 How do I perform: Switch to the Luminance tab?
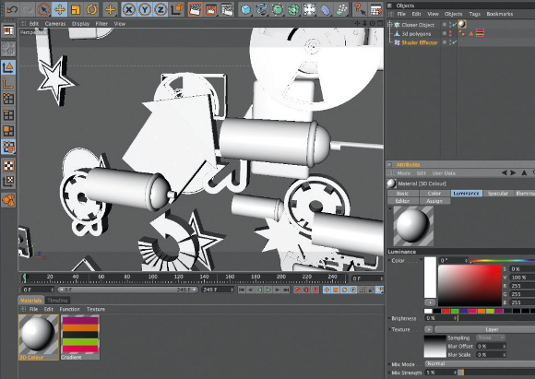(466, 193)
